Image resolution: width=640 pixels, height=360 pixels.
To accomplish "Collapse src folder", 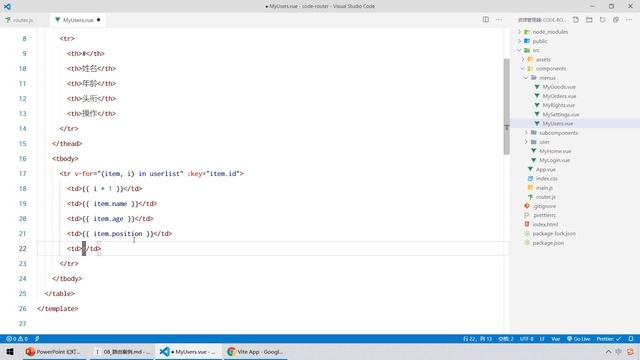I will (536, 50).
